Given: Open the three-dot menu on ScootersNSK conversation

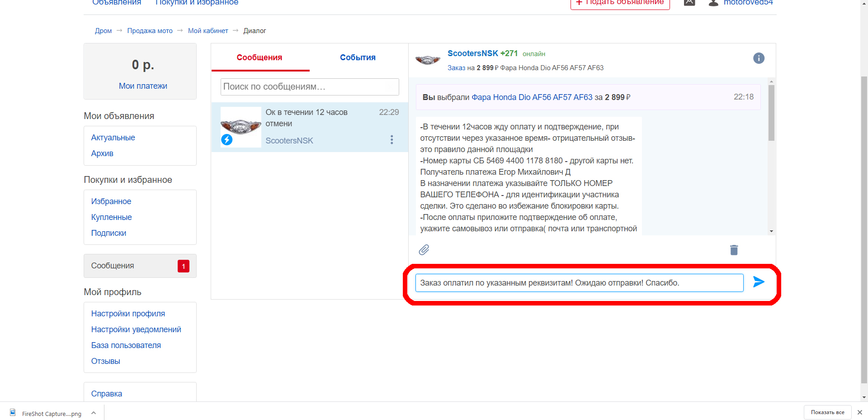Looking at the screenshot, I should pos(392,140).
